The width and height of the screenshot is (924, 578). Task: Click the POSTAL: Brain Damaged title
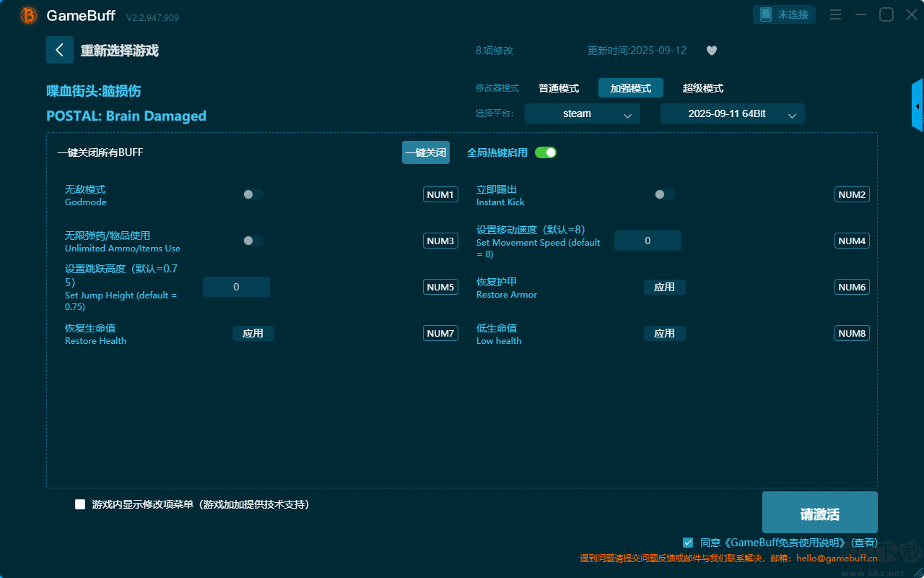[x=126, y=116]
